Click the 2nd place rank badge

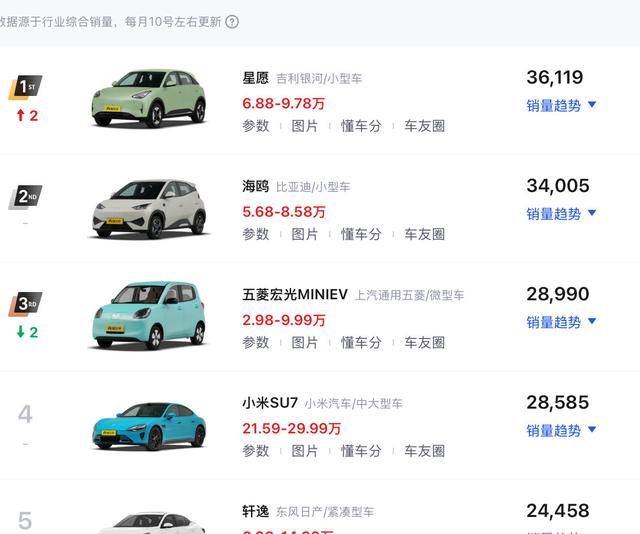click(x=25, y=197)
